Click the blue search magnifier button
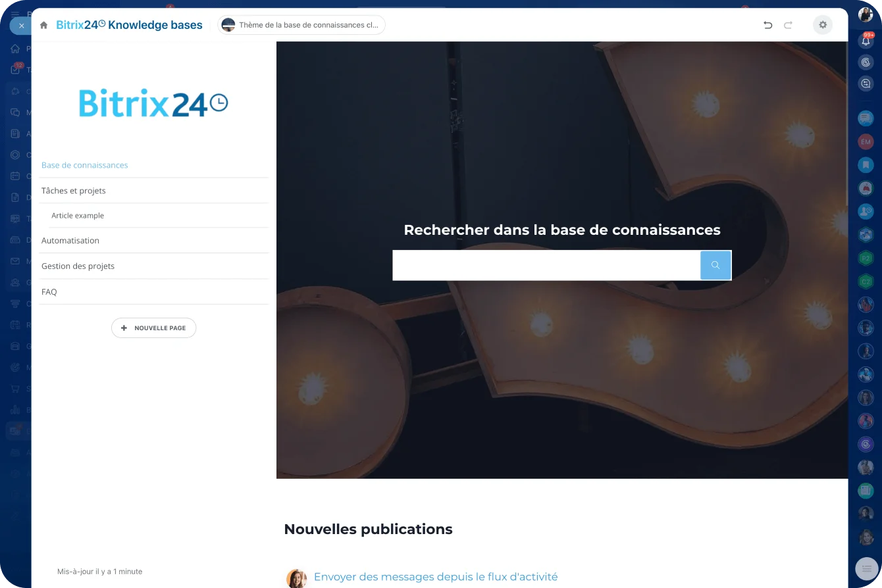This screenshot has height=588, width=882. point(715,265)
